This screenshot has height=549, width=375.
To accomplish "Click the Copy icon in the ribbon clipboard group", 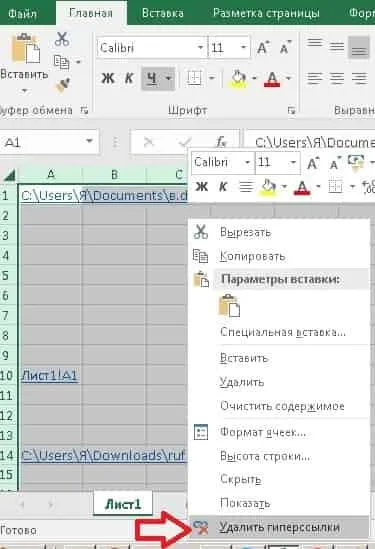I will tap(62, 62).
